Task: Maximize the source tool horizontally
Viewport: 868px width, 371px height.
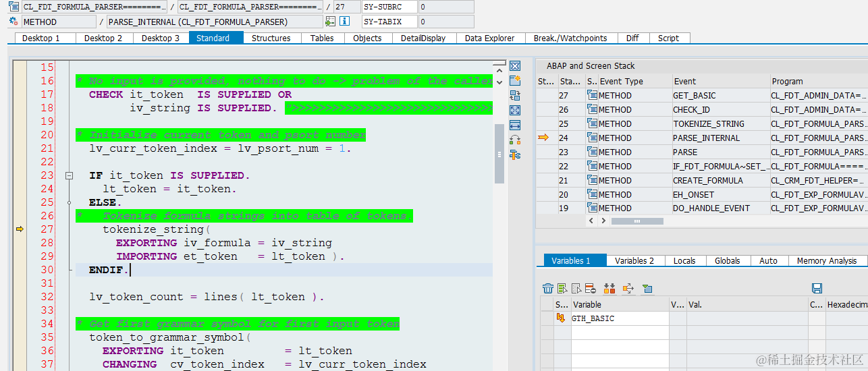Action: coord(515,125)
